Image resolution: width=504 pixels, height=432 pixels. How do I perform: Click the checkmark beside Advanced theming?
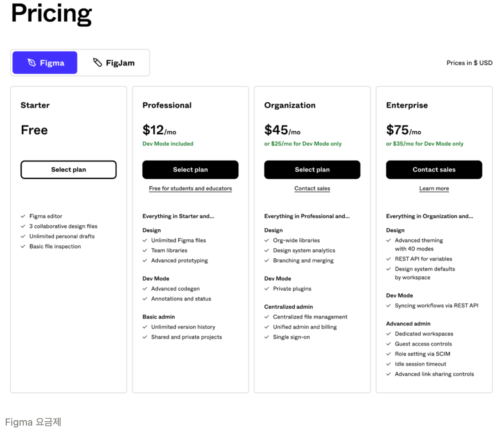(388, 240)
